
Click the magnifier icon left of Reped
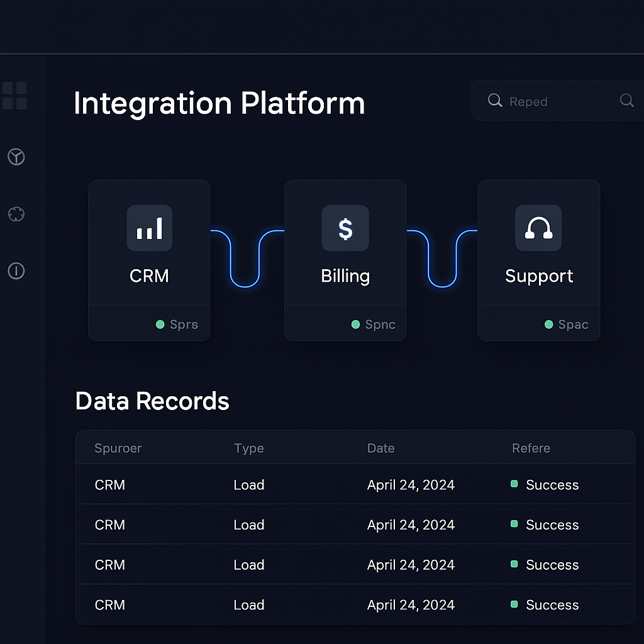click(x=495, y=100)
